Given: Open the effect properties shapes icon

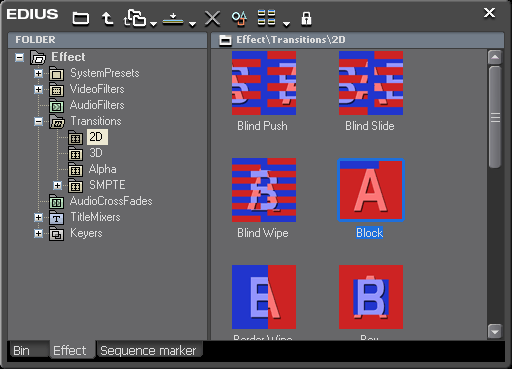Looking at the screenshot, I should [x=239, y=18].
